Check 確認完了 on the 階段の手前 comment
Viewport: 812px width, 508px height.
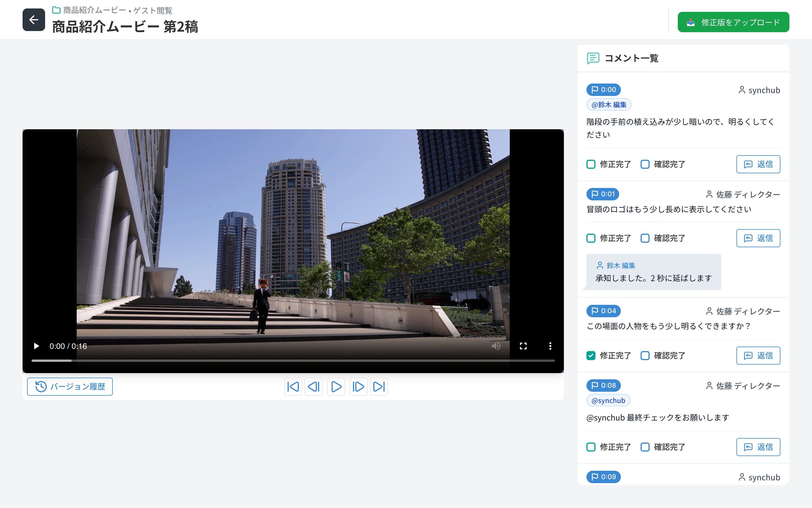[x=645, y=164]
